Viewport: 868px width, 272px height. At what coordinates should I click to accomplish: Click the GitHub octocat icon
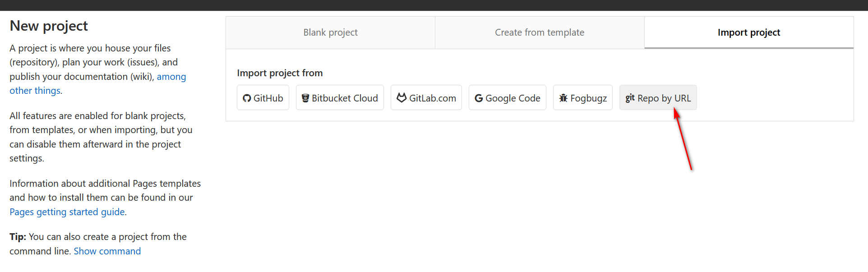pos(247,98)
